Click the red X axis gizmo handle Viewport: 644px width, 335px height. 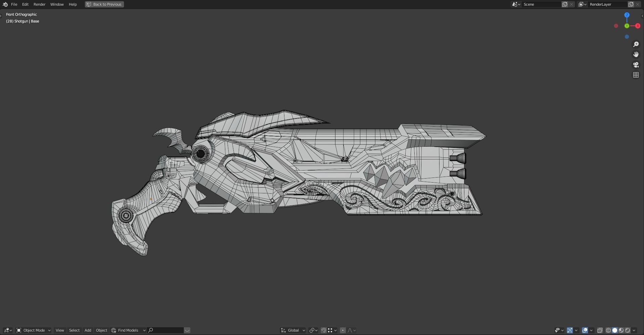point(638,26)
